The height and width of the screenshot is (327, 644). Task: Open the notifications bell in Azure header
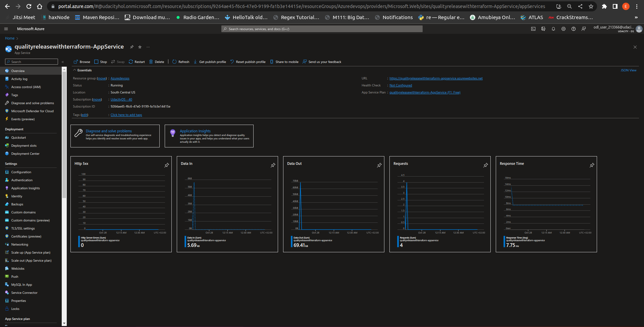[x=553, y=29]
